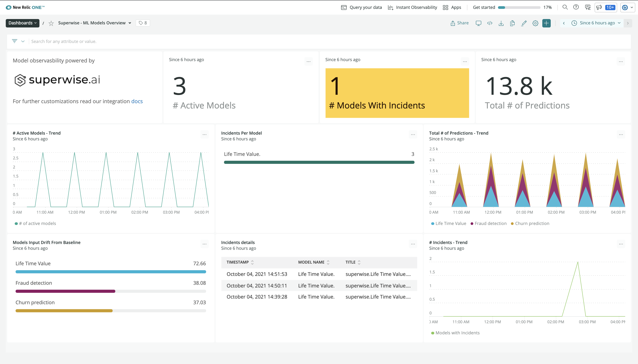Click the green add widget plus button

[x=547, y=23]
